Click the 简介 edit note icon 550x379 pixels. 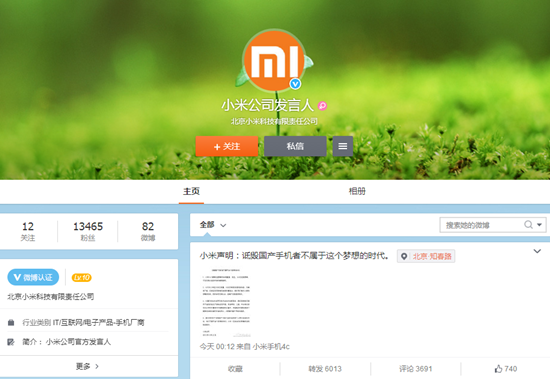point(11,341)
